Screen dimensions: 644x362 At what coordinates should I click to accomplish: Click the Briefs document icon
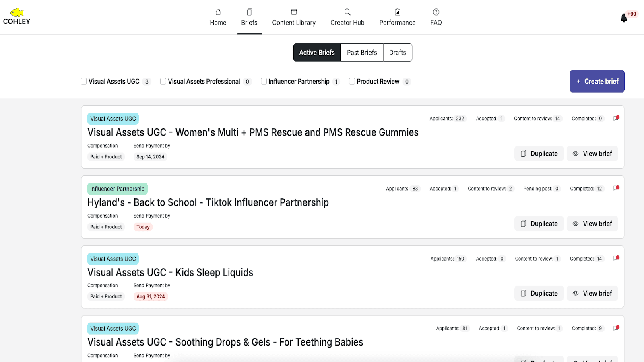pos(249,12)
